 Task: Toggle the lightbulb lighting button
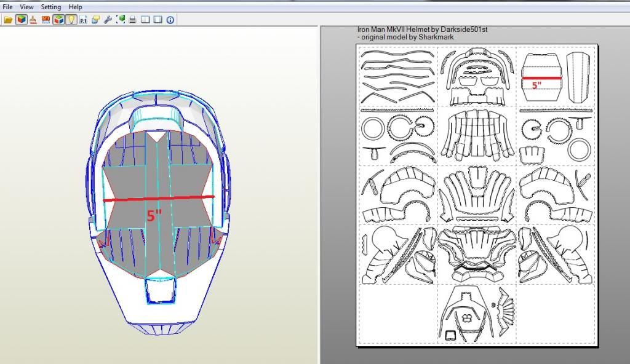tap(71, 20)
